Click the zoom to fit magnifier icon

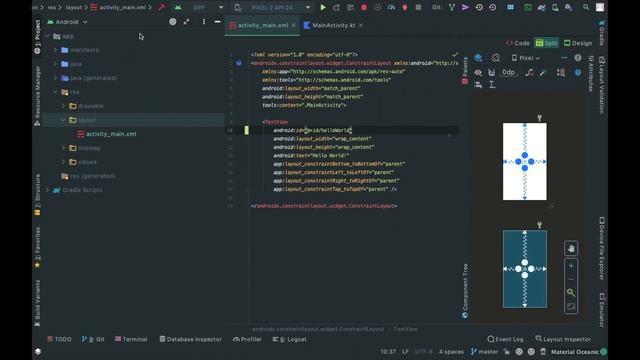pyautogui.click(x=571, y=292)
